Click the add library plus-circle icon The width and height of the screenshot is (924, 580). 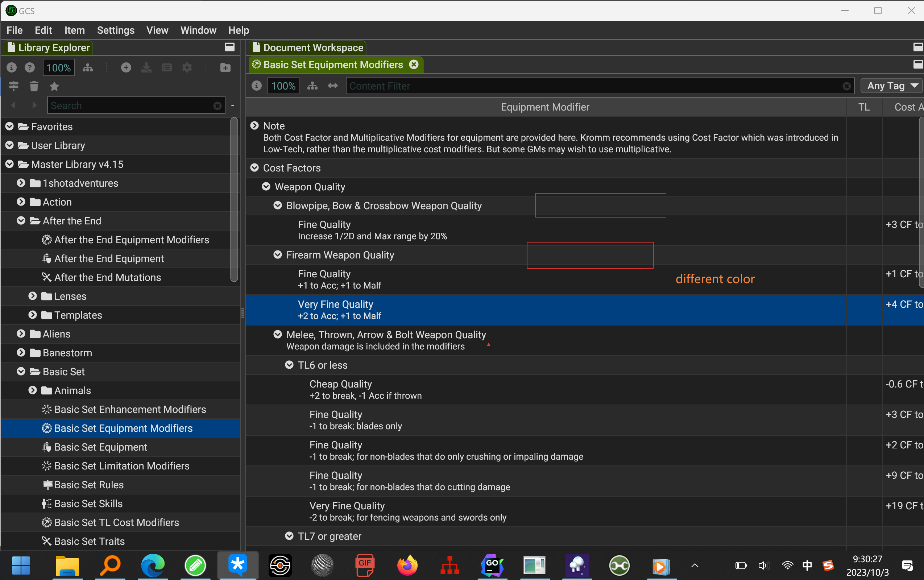[x=126, y=68]
